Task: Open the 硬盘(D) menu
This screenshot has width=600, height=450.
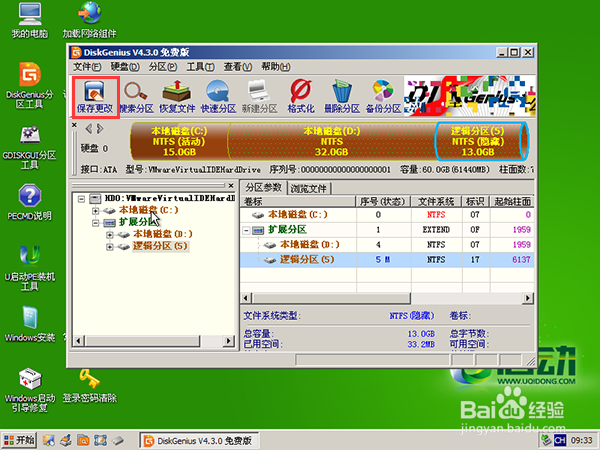Action: tap(125, 67)
